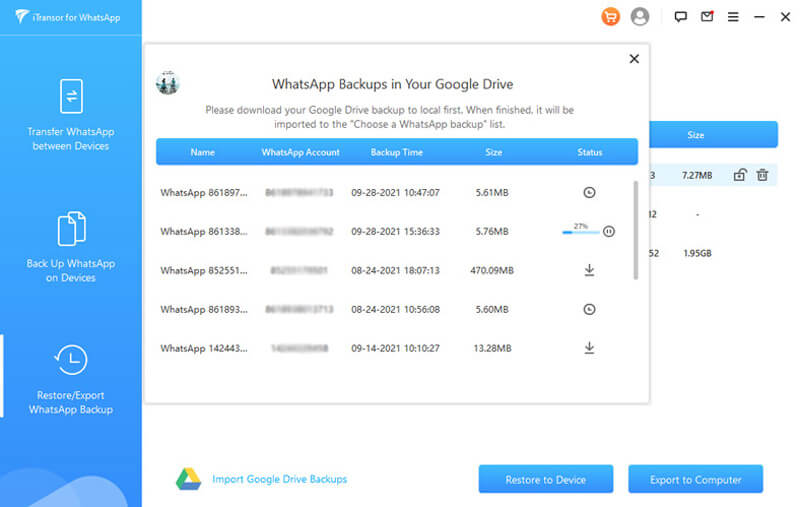Pause the WhatsApp 861338 backup download
This screenshot has width=800, height=507.
[x=609, y=231]
